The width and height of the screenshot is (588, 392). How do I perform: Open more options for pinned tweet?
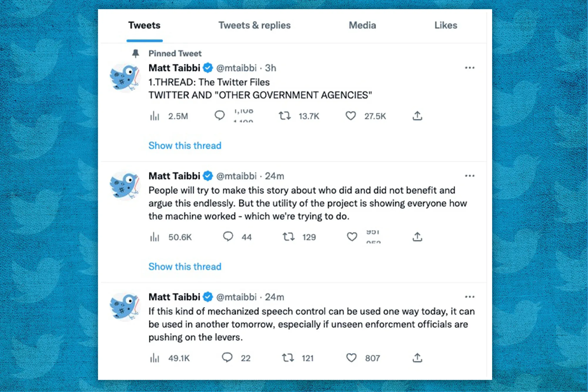point(470,68)
